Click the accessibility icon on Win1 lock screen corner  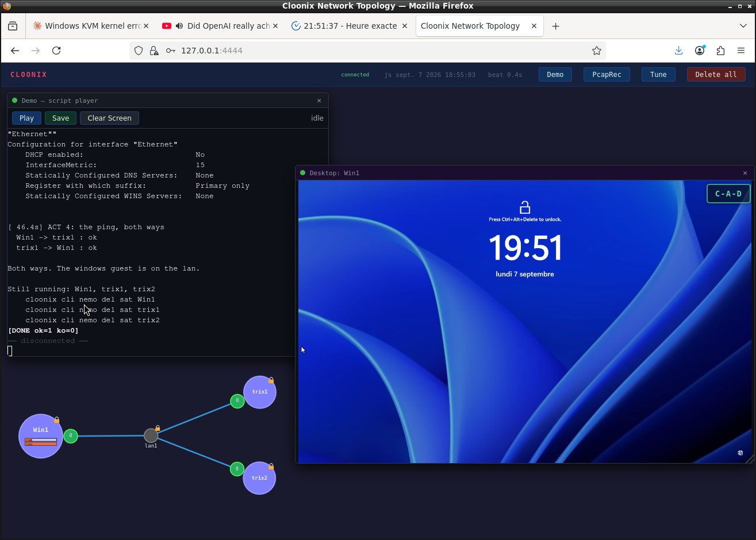[740, 453]
